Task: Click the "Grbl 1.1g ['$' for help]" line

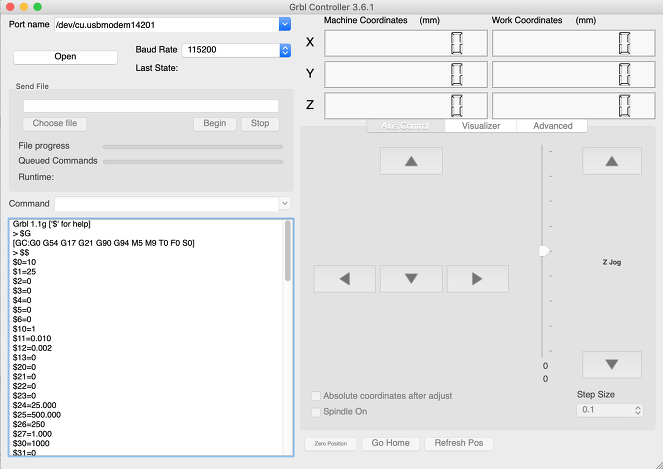Action: (x=52, y=224)
